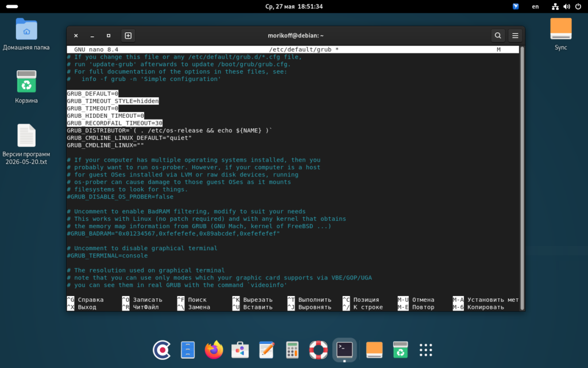
Task: Open the Версии программ text file
Action: 26,144
